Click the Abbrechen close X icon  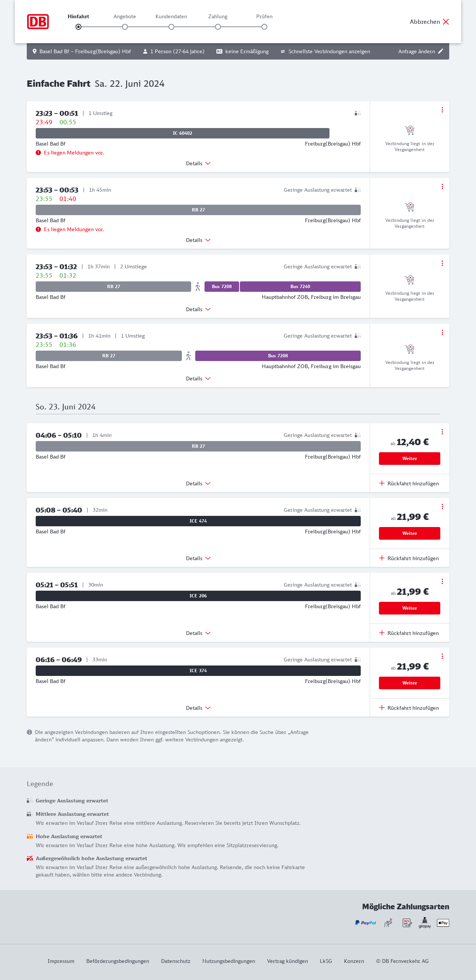coord(446,22)
